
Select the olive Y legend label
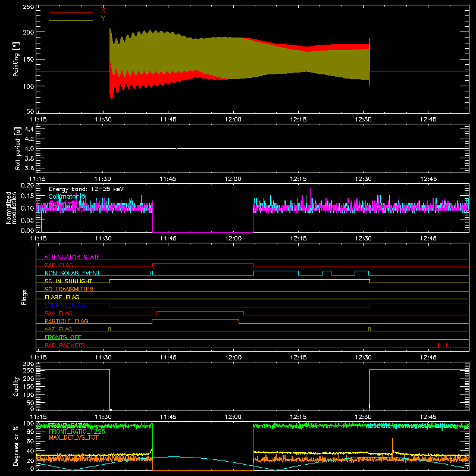coord(103,18)
